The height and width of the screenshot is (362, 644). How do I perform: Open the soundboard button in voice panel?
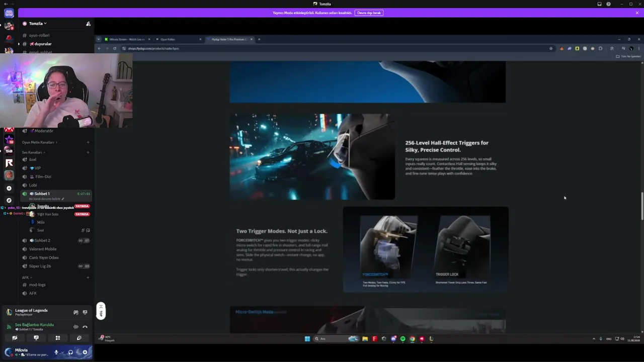[79, 338]
